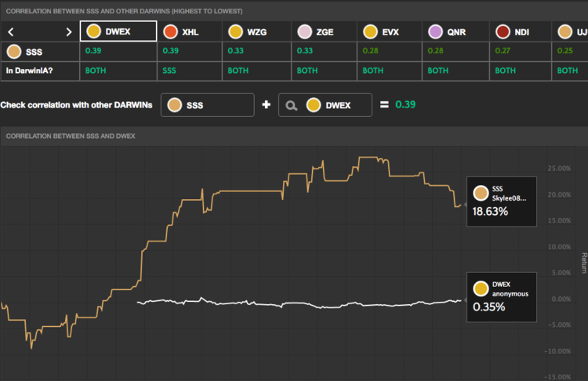Click the magnifier search icon beside DWEX
The width and height of the screenshot is (588, 381).
click(292, 106)
